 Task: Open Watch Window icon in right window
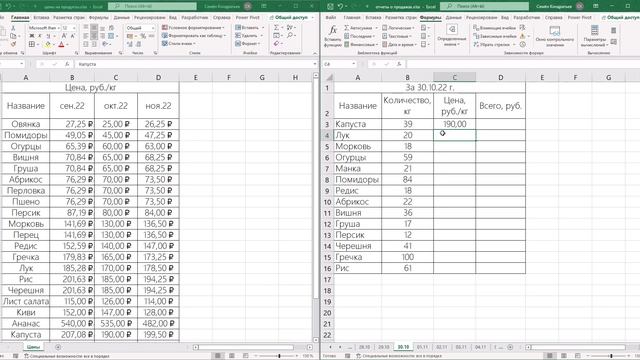click(554, 31)
